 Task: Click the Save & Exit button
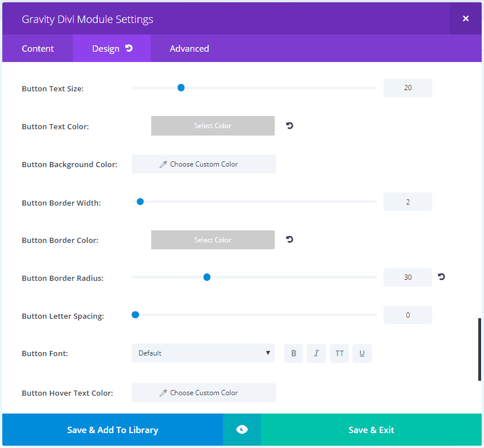point(371,430)
